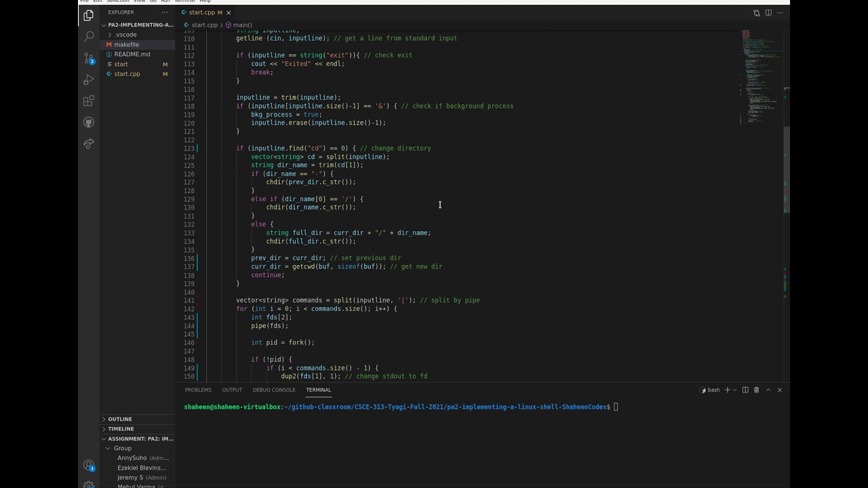Split the terminal panel
868x488 pixels.
point(745,390)
